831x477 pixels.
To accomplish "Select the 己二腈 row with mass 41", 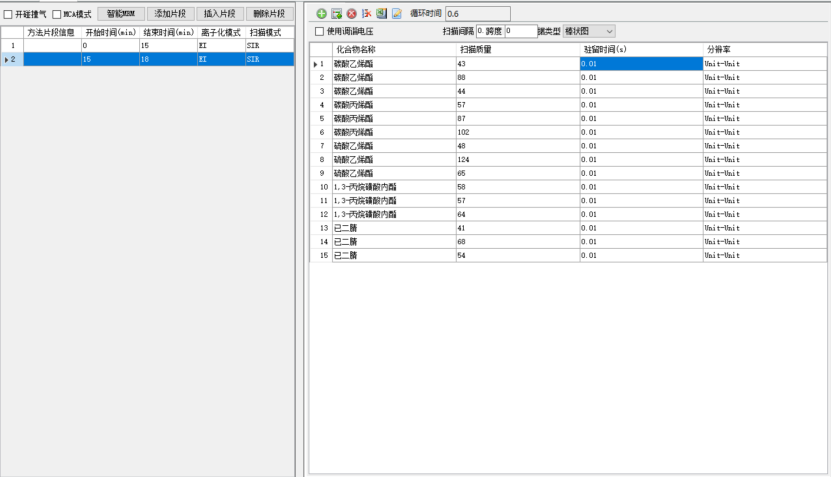I will tap(394, 228).
